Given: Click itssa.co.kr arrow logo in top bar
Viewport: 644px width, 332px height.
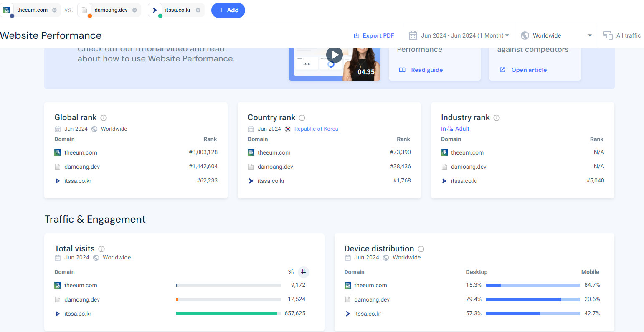Looking at the screenshot, I should click(155, 10).
